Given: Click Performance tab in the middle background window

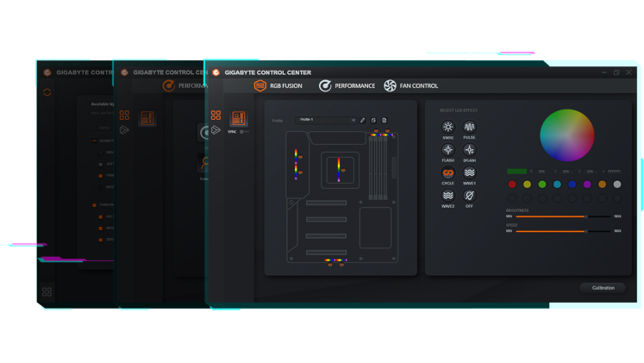Looking at the screenshot, I should (185, 86).
